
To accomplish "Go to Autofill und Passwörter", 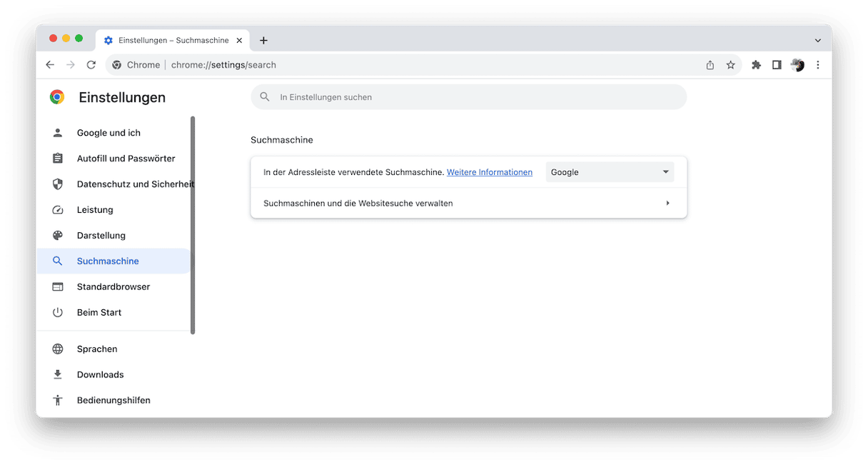I will (x=126, y=159).
